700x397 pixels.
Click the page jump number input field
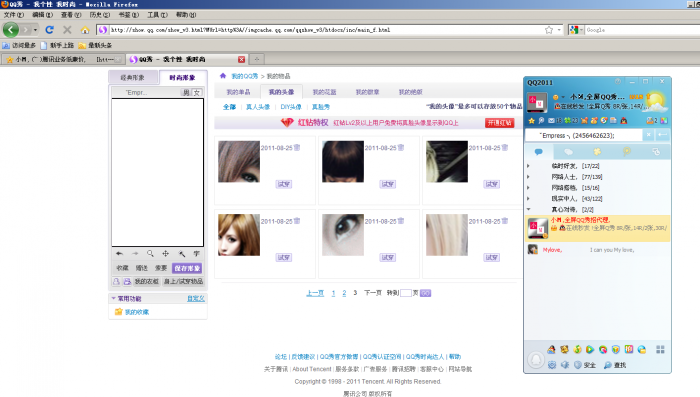coord(406,293)
